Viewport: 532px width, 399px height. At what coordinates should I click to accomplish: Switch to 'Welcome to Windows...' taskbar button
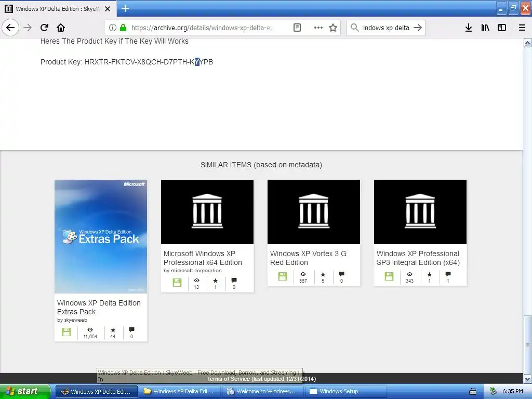[262, 392]
